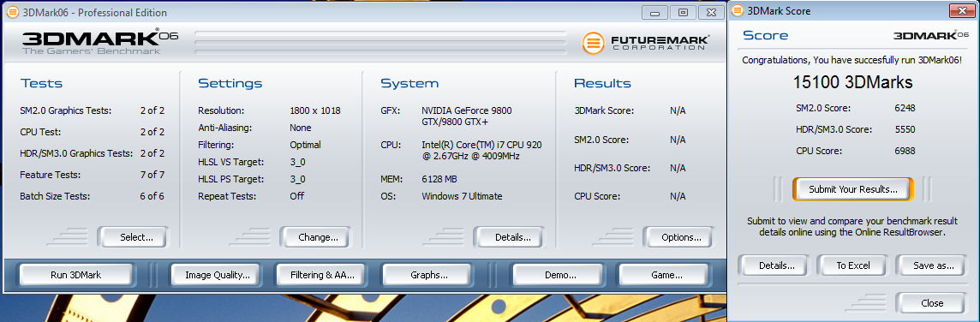Click Save as in Score window
Image resolution: width=980 pixels, height=322 pixels.
point(932,265)
